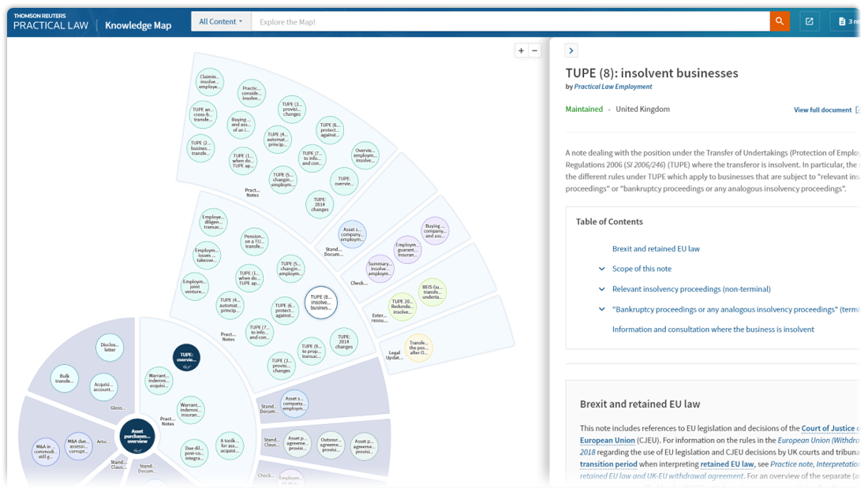
Task: Click the Knowledge Map header title
Action: click(138, 25)
